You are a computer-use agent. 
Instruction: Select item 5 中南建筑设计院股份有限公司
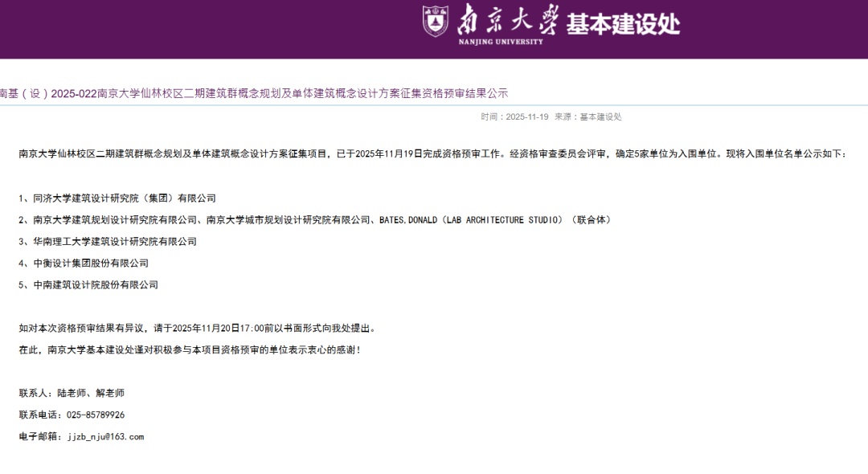point(88,284)
